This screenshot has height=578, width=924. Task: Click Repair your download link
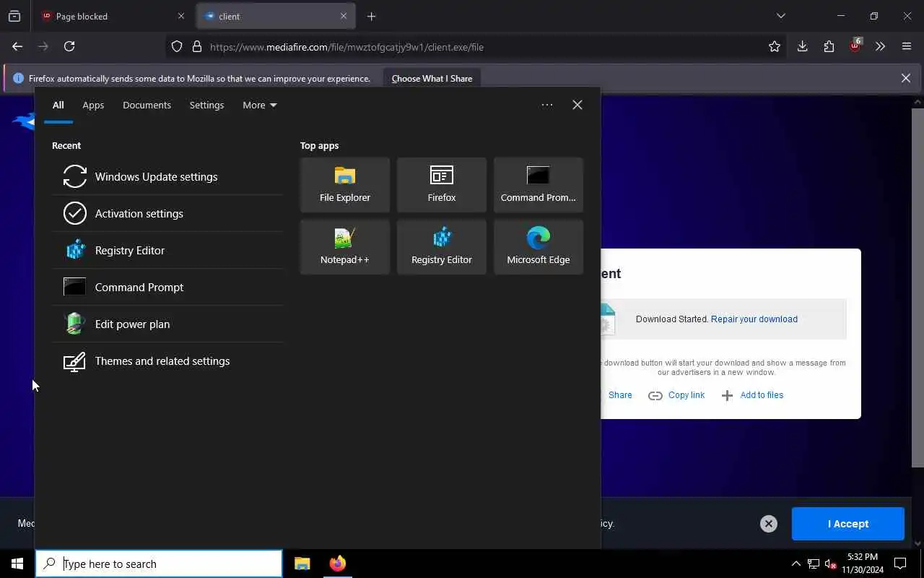(x=754, y=319)
